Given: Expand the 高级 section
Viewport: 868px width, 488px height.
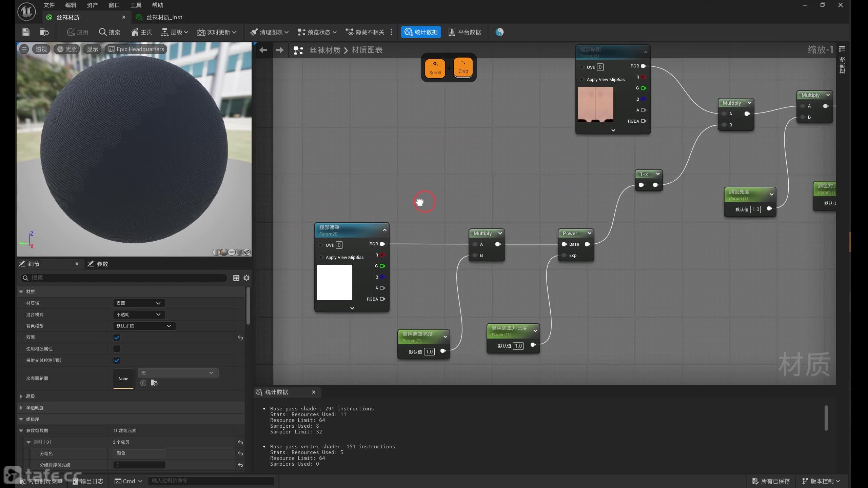Looking at the screenshot, I should (x=21, y=396).
